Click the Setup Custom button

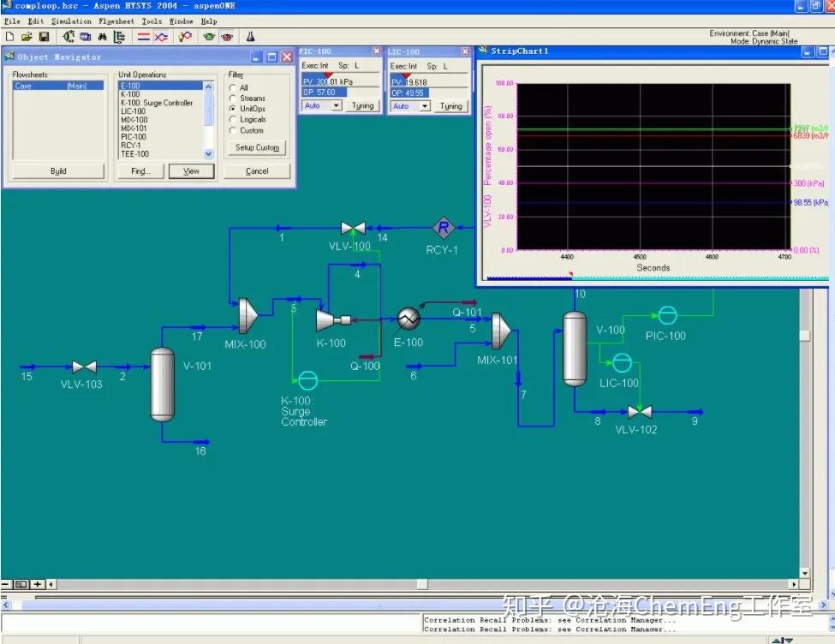[x=257, y=147]
